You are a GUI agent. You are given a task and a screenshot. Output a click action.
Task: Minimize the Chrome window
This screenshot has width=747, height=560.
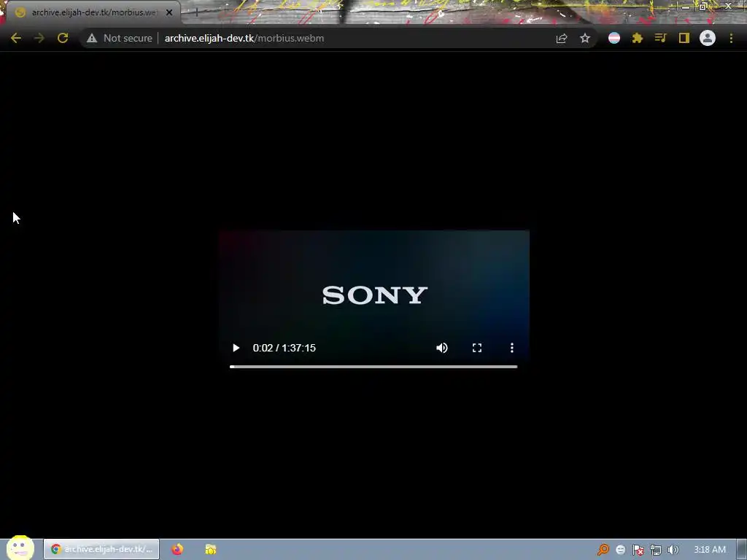(686, 6)
